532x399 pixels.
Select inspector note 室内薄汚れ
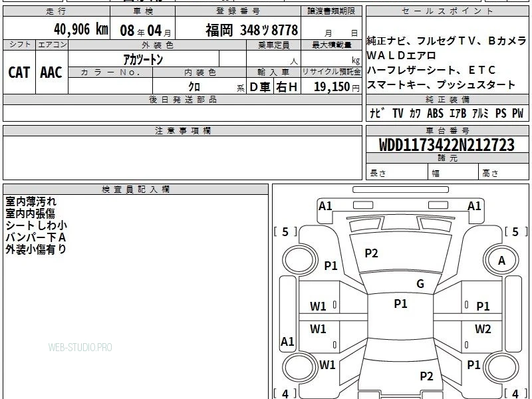(x=31, y=201)
